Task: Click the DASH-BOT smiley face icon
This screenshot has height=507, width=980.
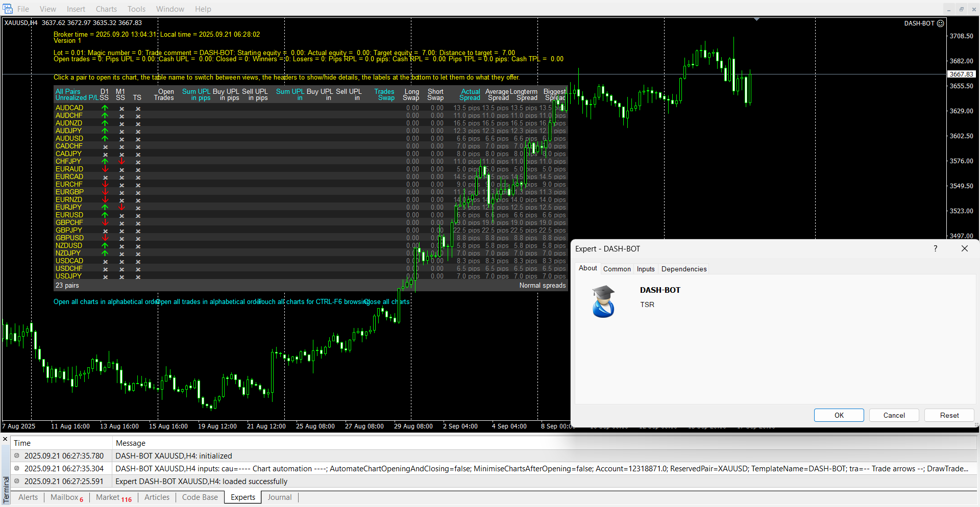Action: pos(940,23)
